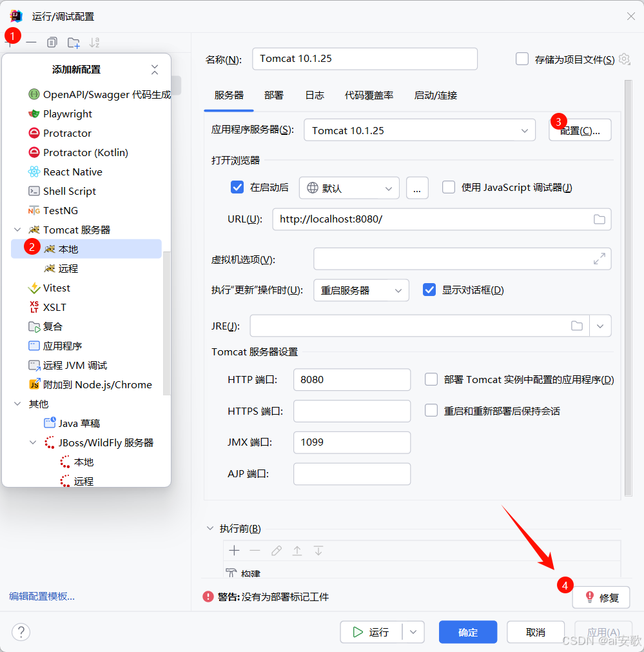Open the JRE dropdown arrow
The width and height of the screenshot is (644, 652).
pyautogui.click(x=600, y=326)
